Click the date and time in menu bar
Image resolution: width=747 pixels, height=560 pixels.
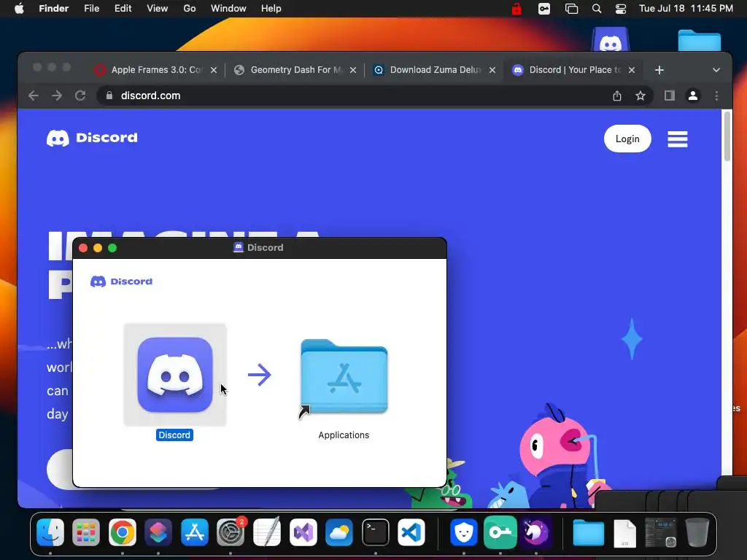pyautogui.click(x=686, y=9)
